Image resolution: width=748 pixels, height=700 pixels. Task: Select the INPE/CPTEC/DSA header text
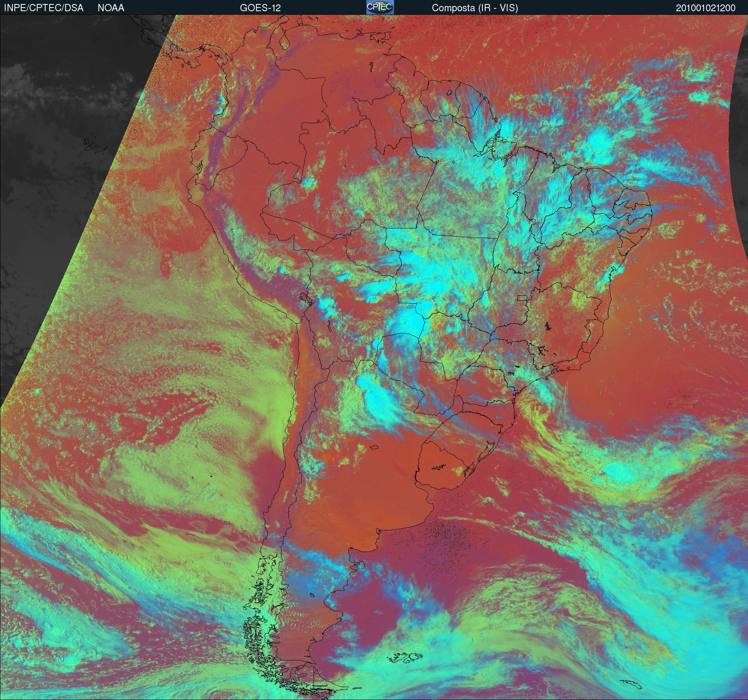(44, 8)
